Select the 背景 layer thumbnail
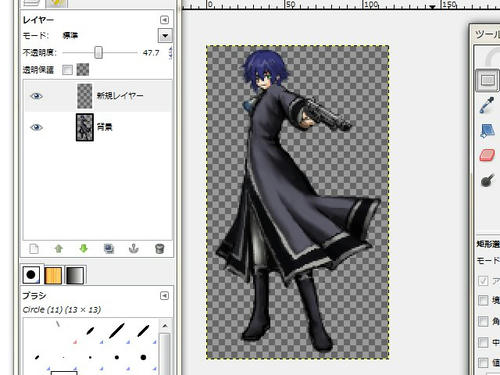This screenshot has width=500, height=375. (x=85, y=127)
